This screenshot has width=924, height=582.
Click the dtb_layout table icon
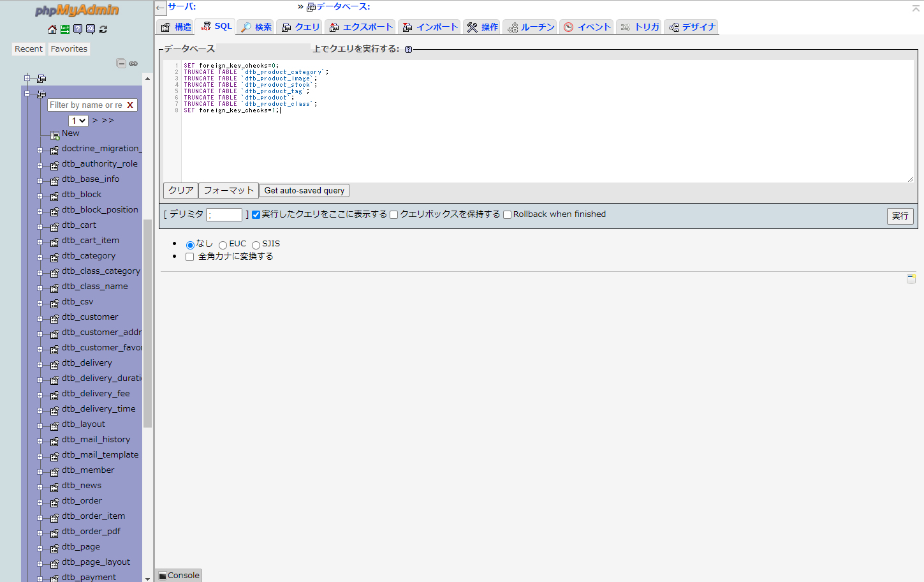(55, 426)
